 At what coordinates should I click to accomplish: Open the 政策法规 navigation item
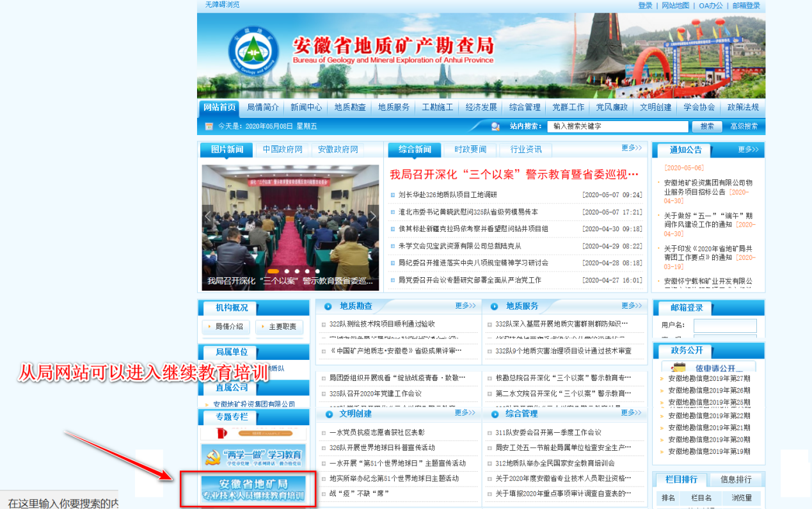(744, 108)
